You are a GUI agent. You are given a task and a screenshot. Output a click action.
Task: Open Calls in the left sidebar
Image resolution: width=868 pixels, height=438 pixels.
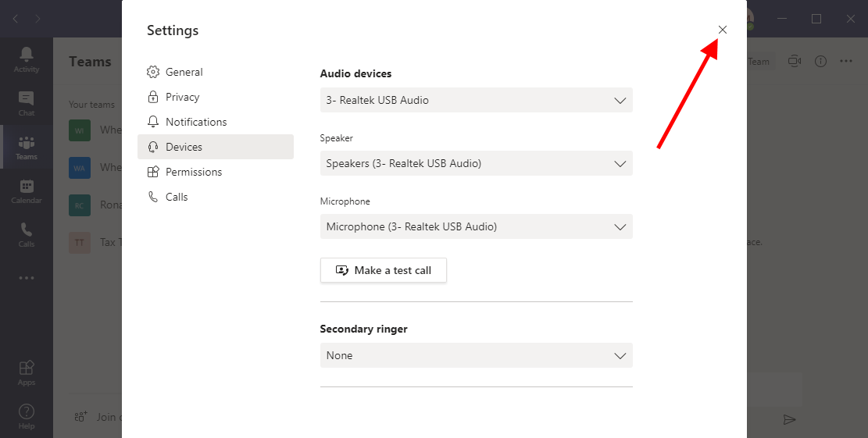27,233
